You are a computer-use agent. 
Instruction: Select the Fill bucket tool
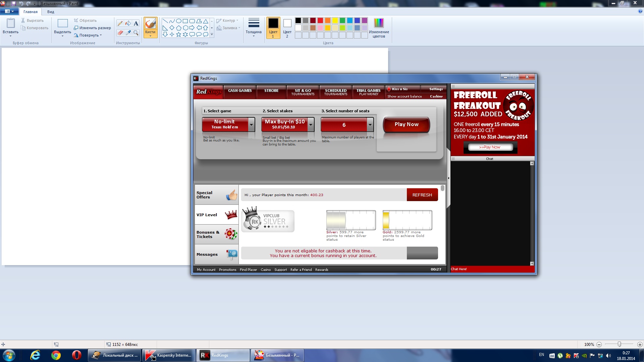tap(128, 23)
